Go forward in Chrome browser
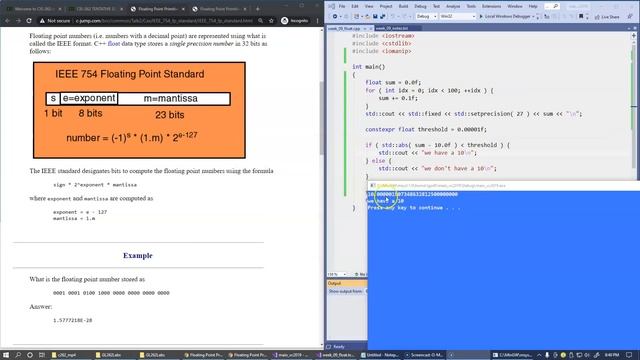This screenshot has width=640, height=360. click(18, 20)
